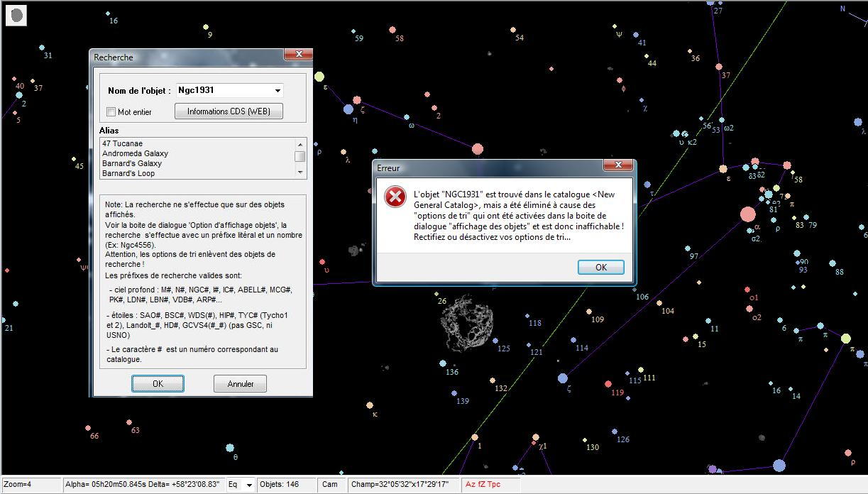Close the Erreur dialog with the X button

(617, 165)
